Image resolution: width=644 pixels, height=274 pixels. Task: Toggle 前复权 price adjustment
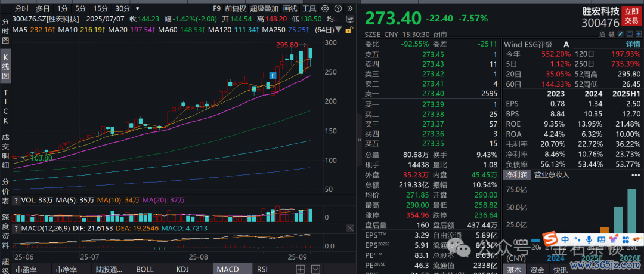click(236, 8)
